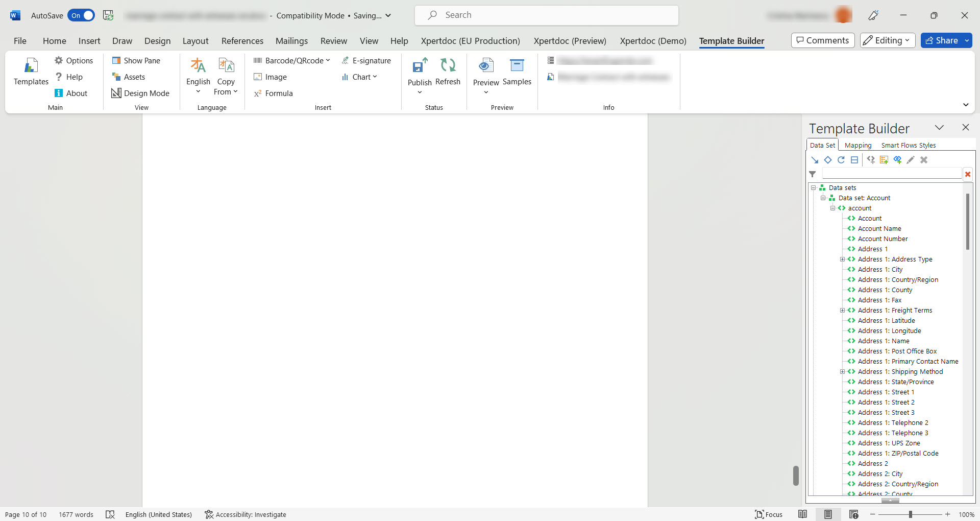980x521 pixels.
Task: Open the English language dropdown
Action: click(198, 76)
